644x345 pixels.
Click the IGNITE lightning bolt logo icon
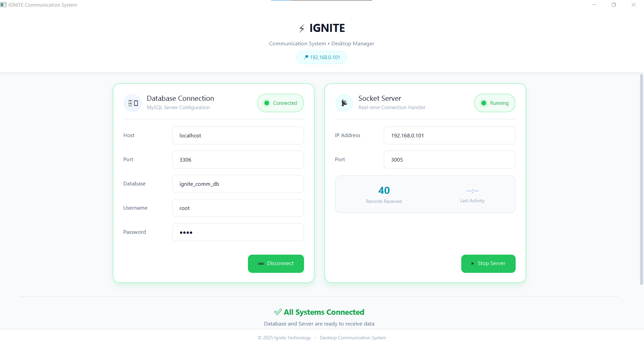302,28
